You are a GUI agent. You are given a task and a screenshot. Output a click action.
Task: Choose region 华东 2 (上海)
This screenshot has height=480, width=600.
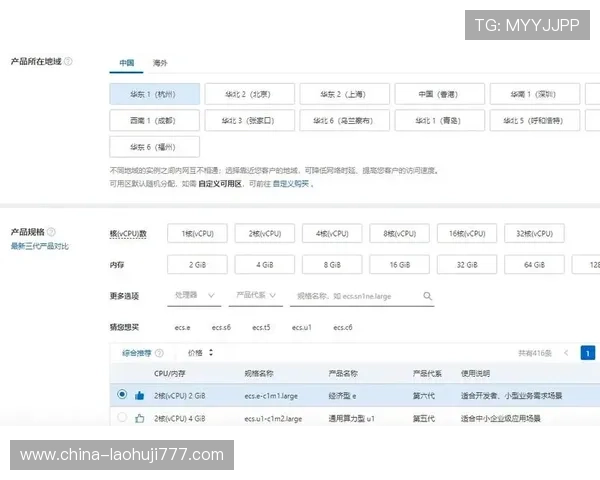pos(344,94)
